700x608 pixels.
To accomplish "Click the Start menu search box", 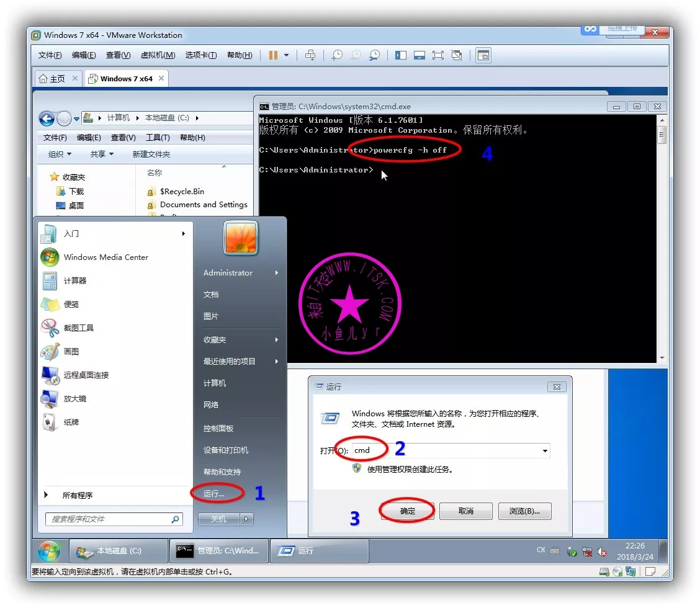I will tap(109, 519).
